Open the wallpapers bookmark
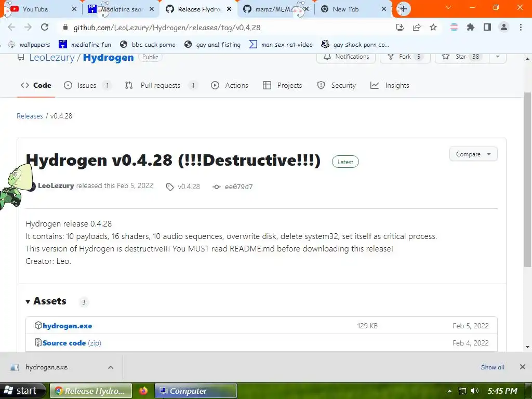 [29, 45]
